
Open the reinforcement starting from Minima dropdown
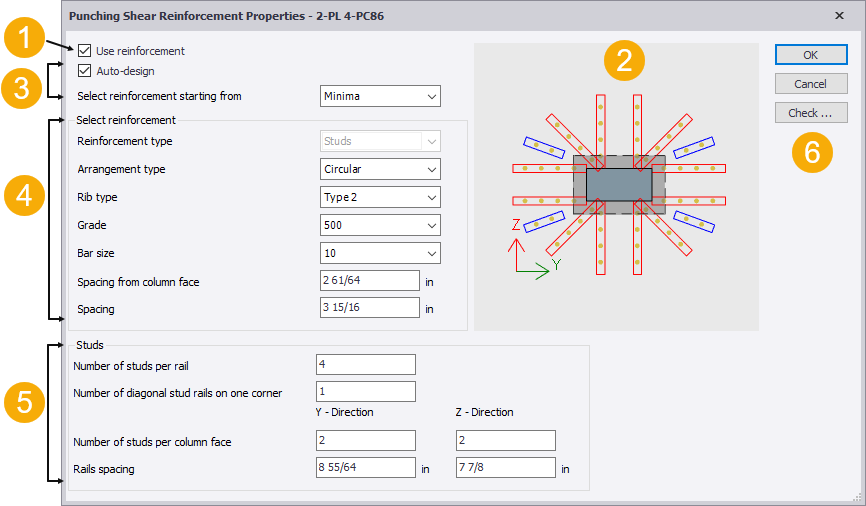coord(381,97)
